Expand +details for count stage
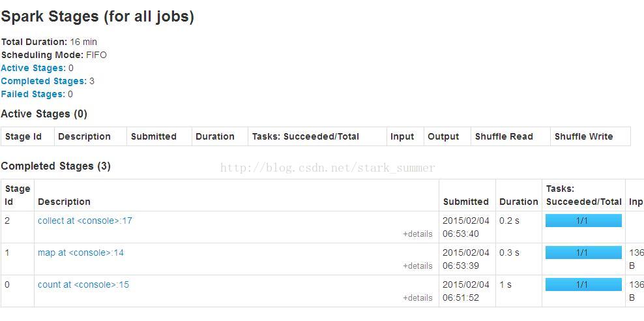Screen dimensions: 644x321 [418, 298]
